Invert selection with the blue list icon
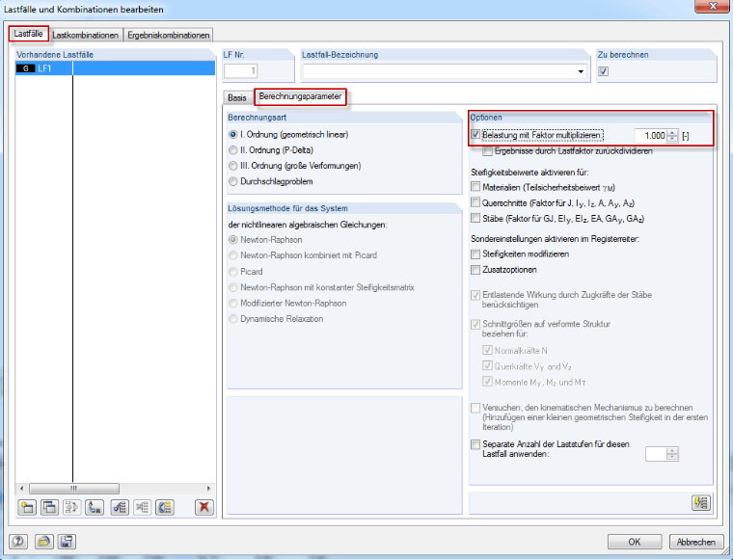This screenshot has height=560, width=733. click(165, 507)
